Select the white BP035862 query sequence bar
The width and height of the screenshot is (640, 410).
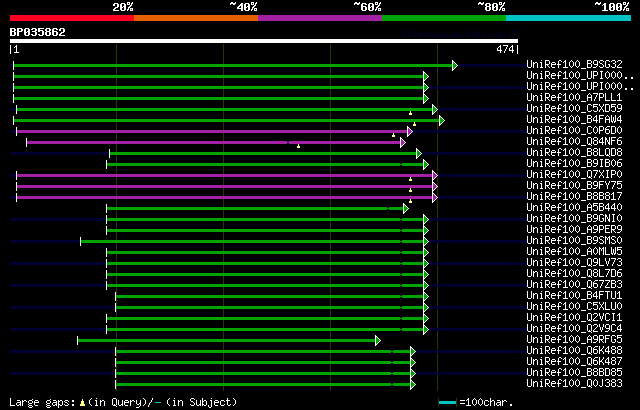click(264, 41)
